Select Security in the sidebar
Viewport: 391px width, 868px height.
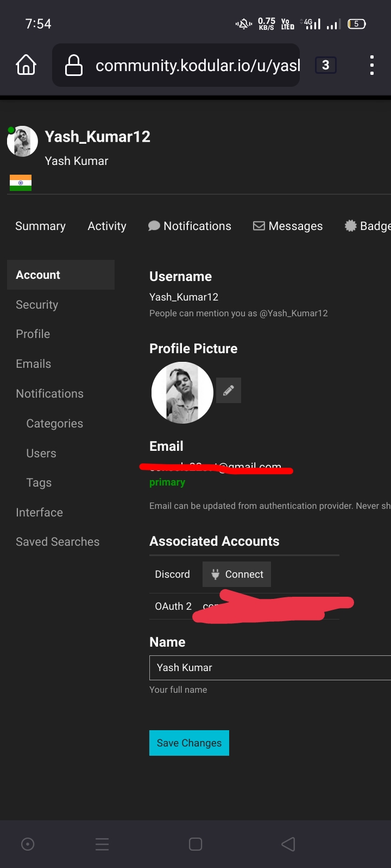(37, 305)
